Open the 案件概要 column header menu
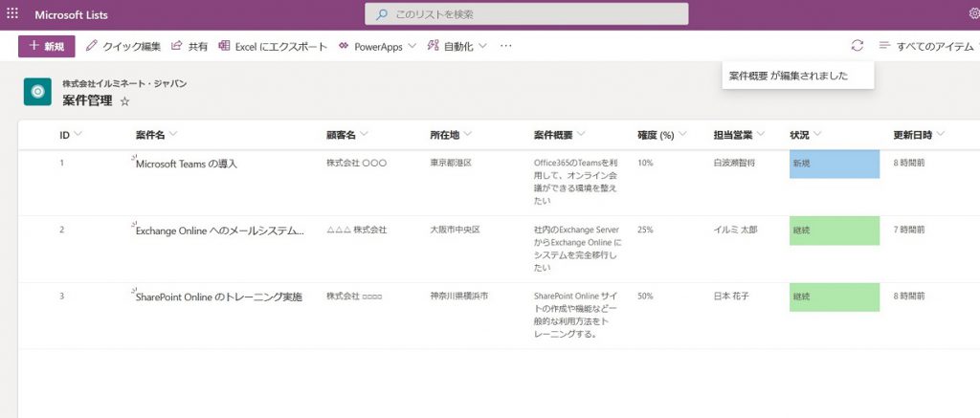 pyautogui.click(x=560, y=134)
